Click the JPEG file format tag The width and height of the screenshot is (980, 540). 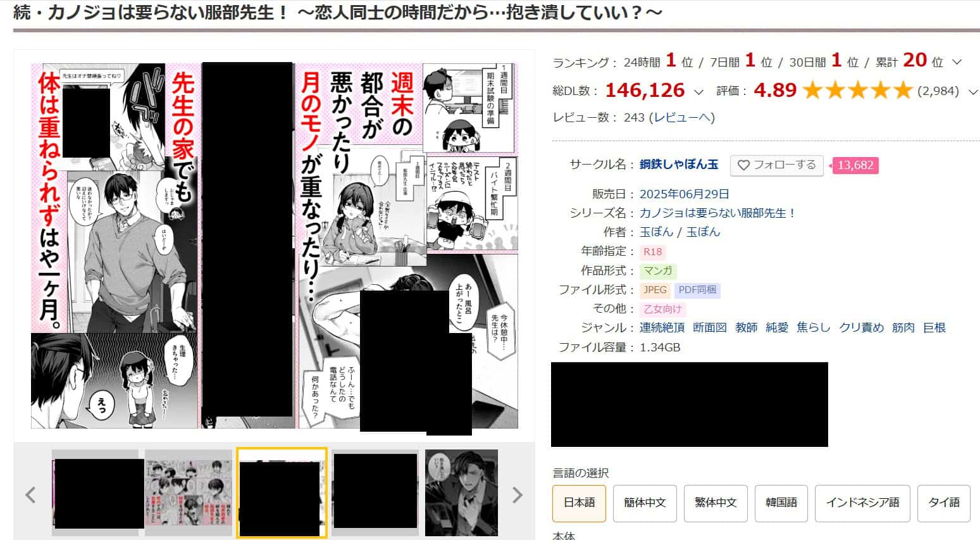[x=655, y=290]
